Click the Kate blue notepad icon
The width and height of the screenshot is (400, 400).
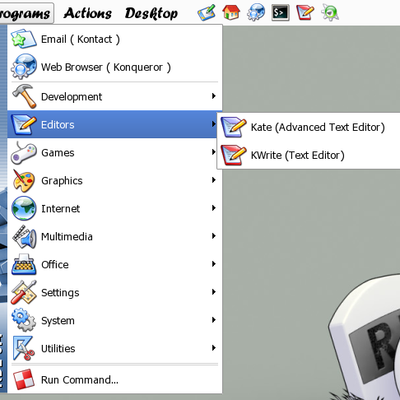[233, 127]
